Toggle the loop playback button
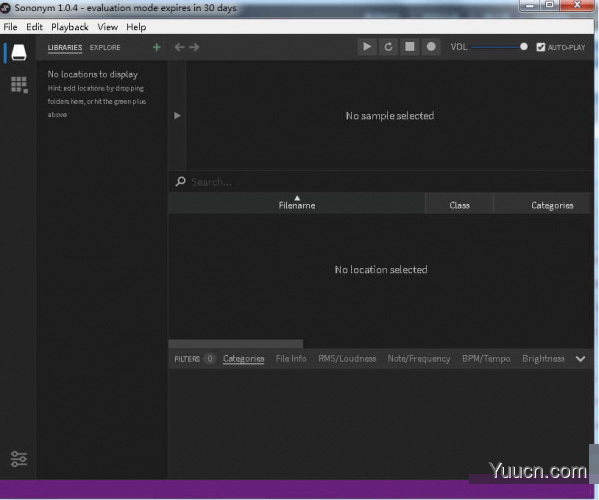This screenshot has height=500, width=599. [389, 47]
